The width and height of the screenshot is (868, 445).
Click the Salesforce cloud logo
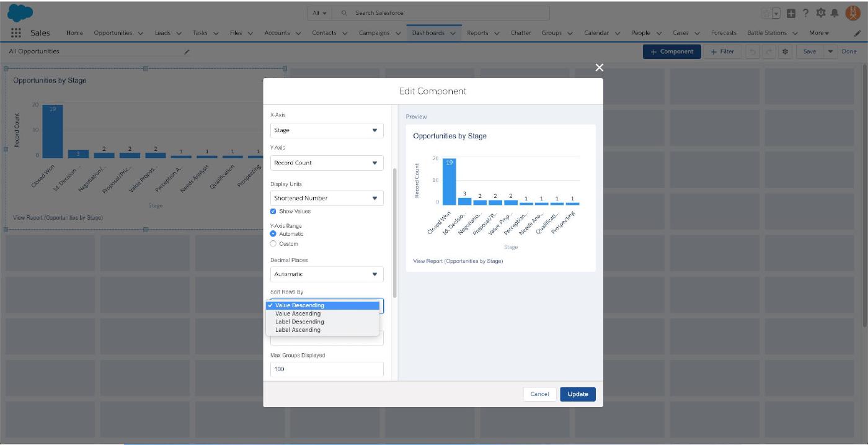pos(20,12)
